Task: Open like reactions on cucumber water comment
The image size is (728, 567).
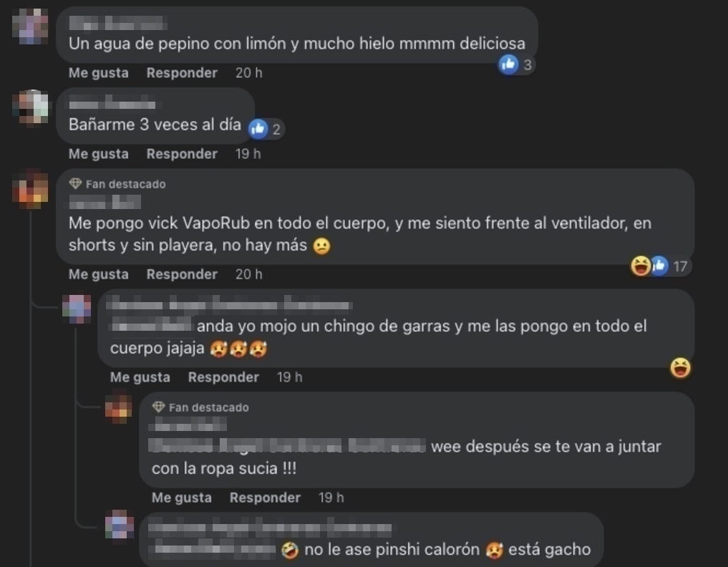Action: click(x=516, y=64)
